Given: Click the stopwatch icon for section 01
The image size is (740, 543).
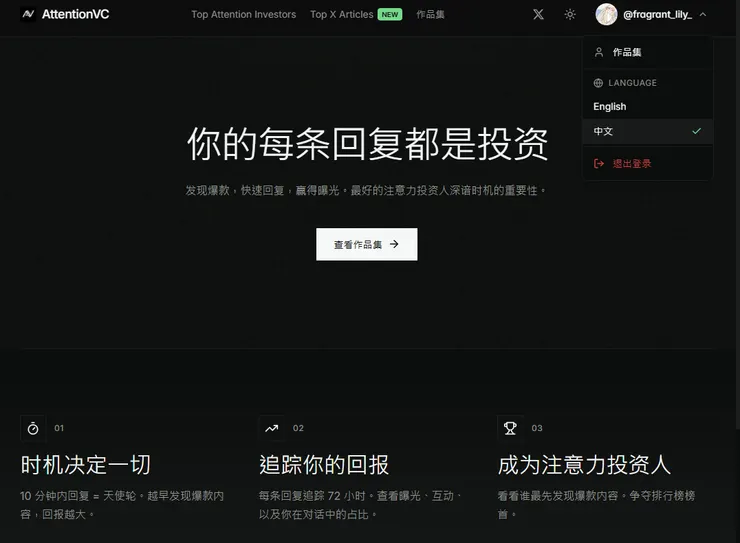Looking at the screenshot, I should [33, 428].
